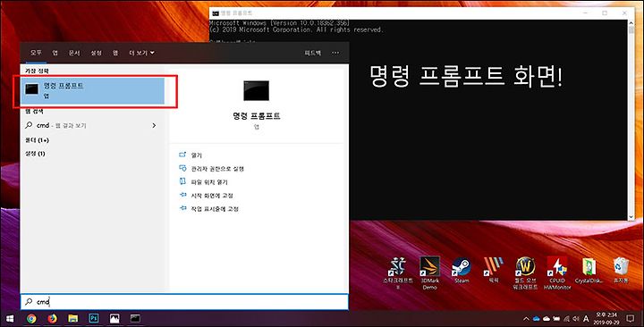
Task: Toggle the IME language indicator A
Action: coord(586,319)
